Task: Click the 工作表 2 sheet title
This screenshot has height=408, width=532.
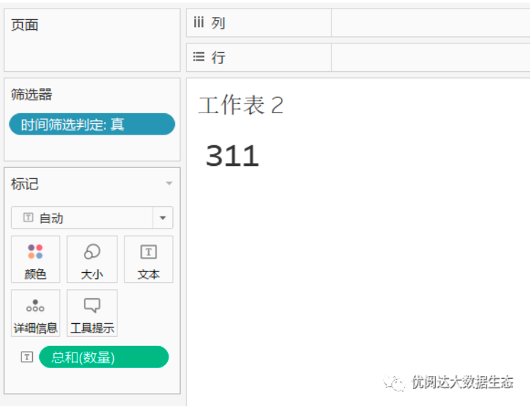Action: [x=240, y=105]
